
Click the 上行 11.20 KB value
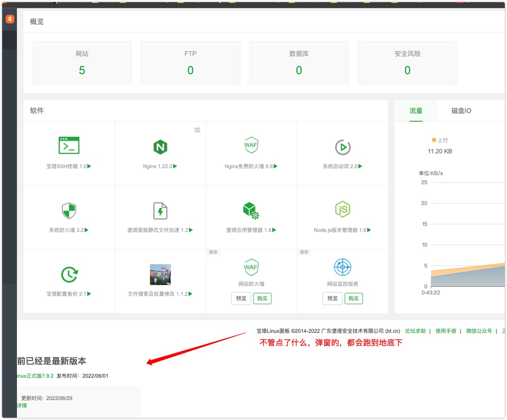click(440, 151)
